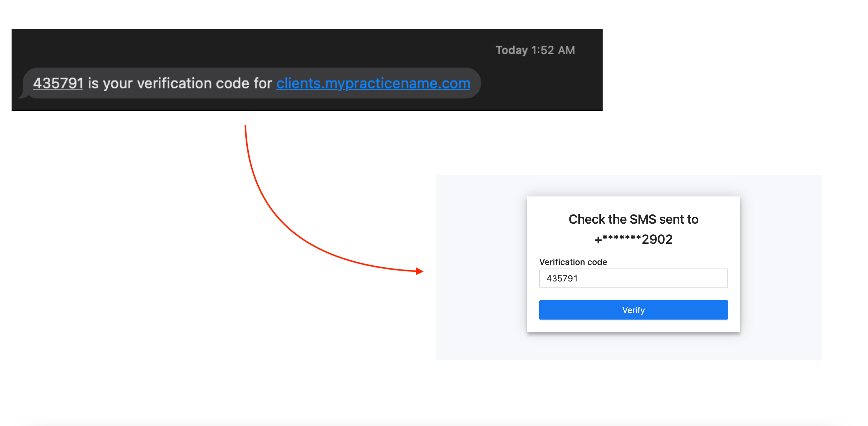
Task: Click the "Verification code" field label
Action: (x=573, y=262)
